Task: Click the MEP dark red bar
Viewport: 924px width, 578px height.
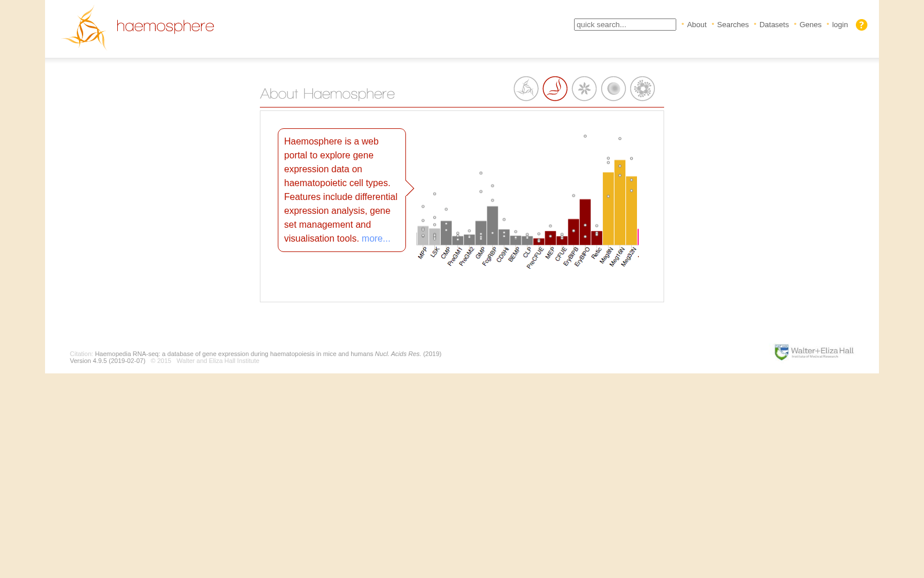Action: (x=550, y=238)
